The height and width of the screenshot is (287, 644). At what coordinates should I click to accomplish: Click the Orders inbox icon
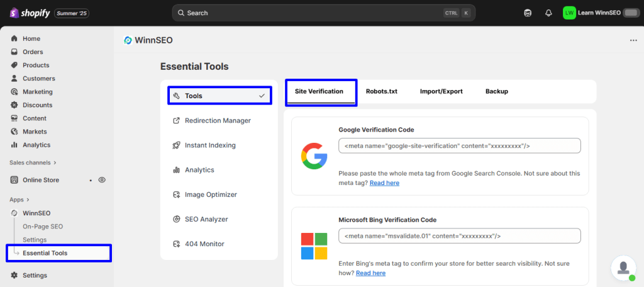click(x=14, y=52)
